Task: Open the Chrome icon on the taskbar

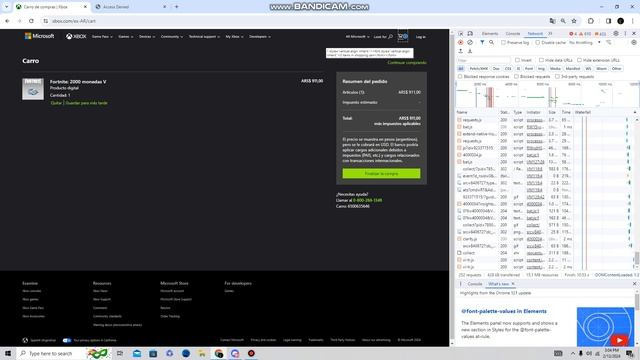Action: coord(218,353)
